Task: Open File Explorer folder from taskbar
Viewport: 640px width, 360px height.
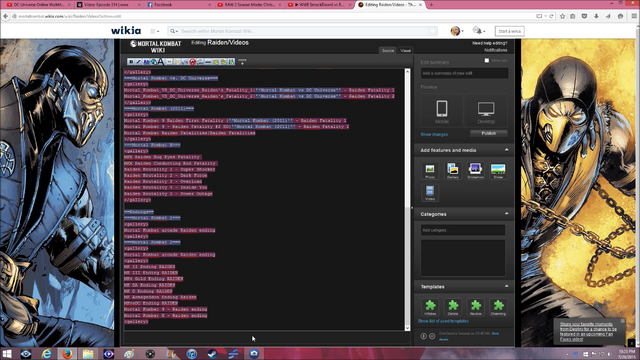Action: click(88, 354)
